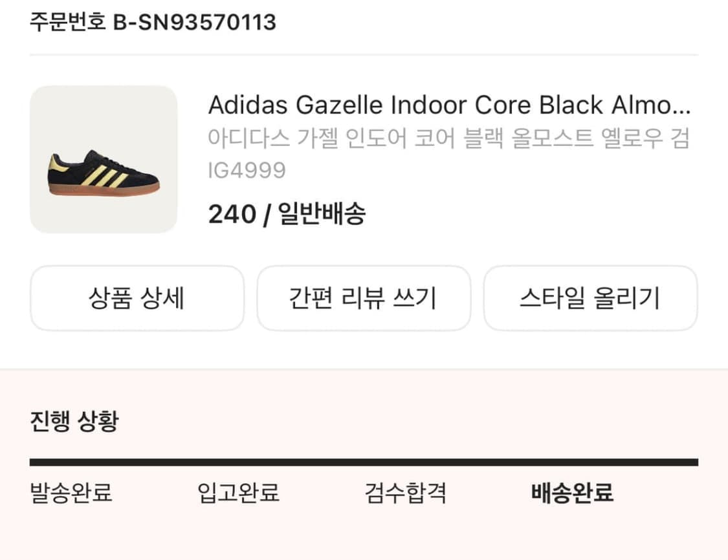Tap the 상품 상세 button
The width and height of the screenshot is (728, 560).
click(137, 298)
